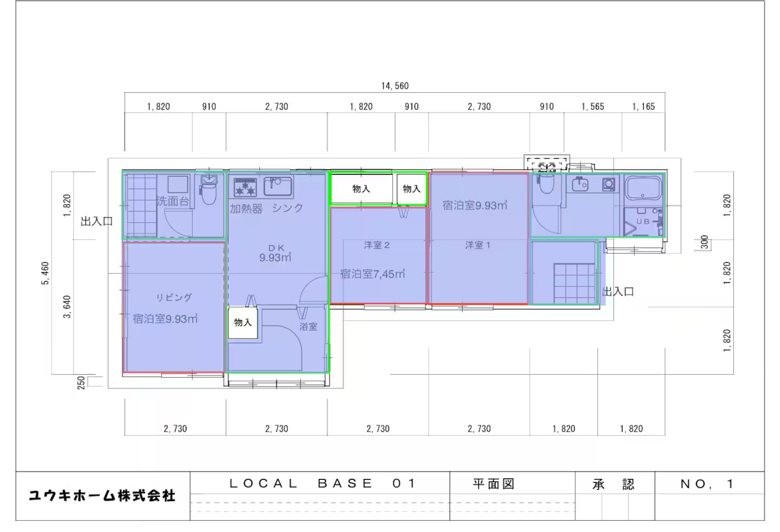
Task: Select the door swing arc in 浴室
Action: [x=282, y=348]
